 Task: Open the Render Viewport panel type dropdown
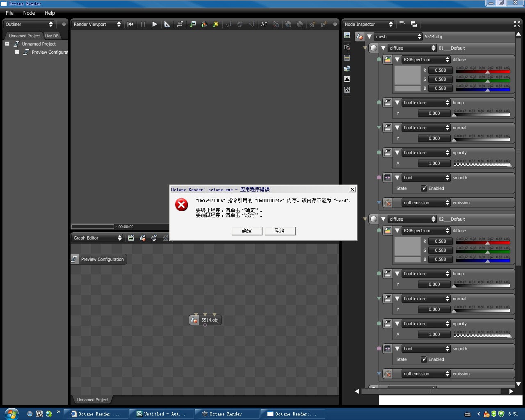tap(97, 24)
